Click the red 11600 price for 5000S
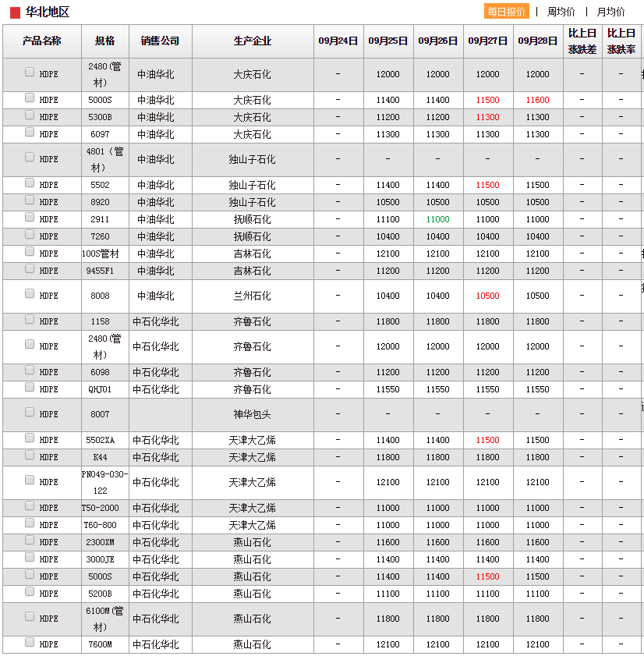644x656 pixels. point(538,100)
